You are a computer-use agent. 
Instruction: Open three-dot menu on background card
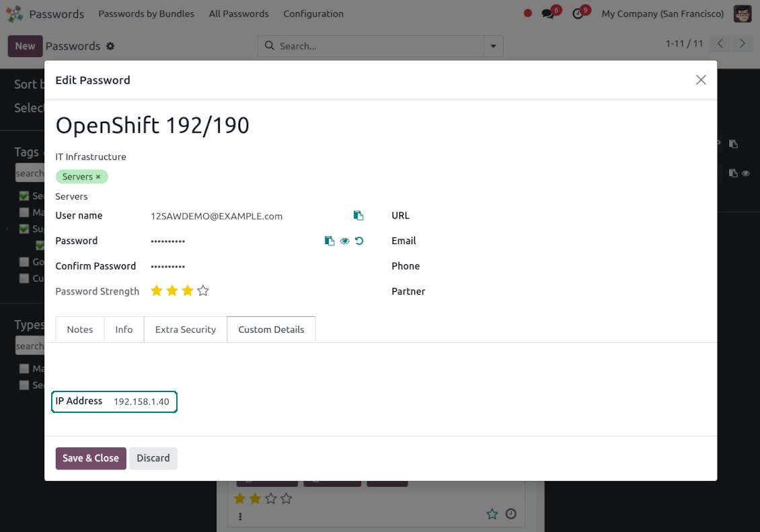240,517
